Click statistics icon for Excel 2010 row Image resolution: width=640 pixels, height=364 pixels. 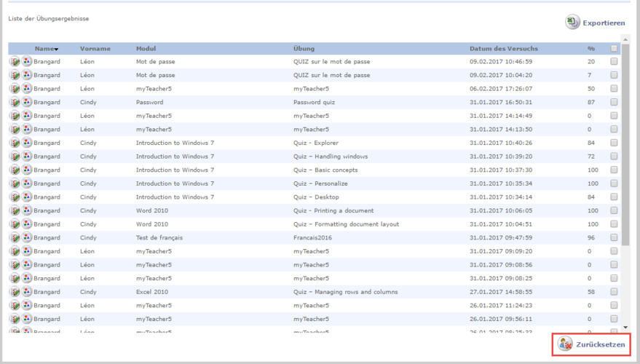coord(26,292)
